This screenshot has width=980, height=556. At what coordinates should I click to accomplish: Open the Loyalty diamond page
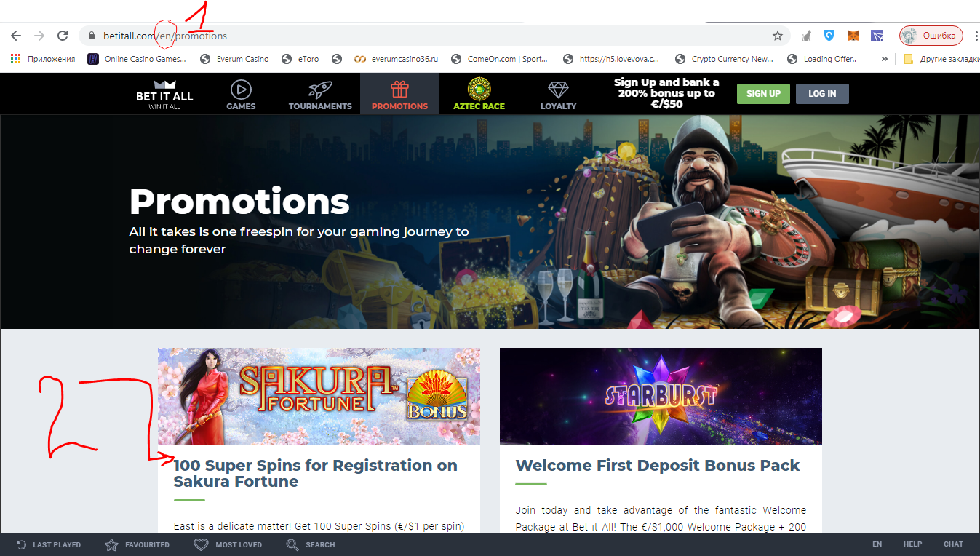click(558, 94)
